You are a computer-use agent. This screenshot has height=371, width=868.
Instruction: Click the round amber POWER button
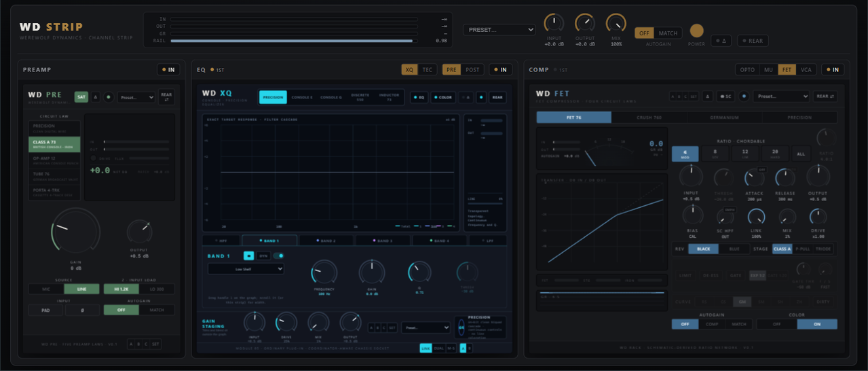point(696,31)
